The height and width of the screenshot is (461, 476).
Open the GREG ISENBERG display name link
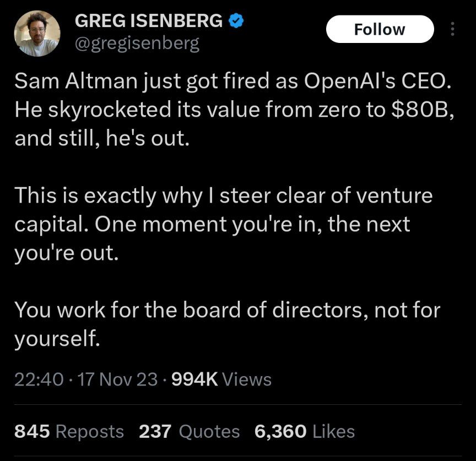[148, 21]
